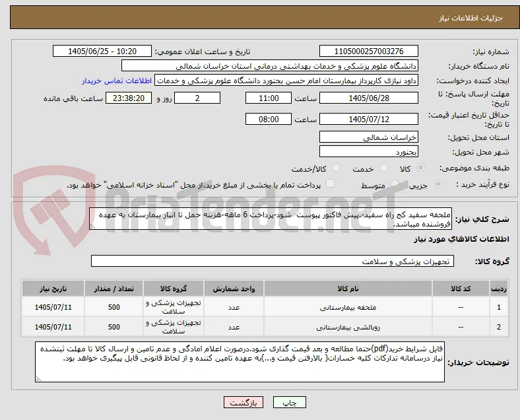Click the توضیحات خریدار notes textarea
Image resolution: width=520 pixels, height=420 pixels.
pos(240,362)
